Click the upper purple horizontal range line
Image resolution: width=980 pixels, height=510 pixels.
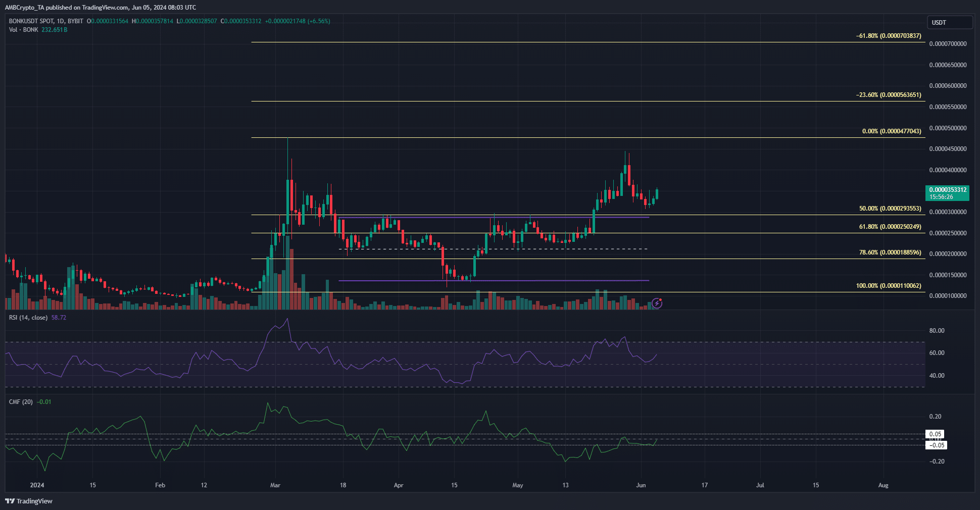click(x=494, y=217)
